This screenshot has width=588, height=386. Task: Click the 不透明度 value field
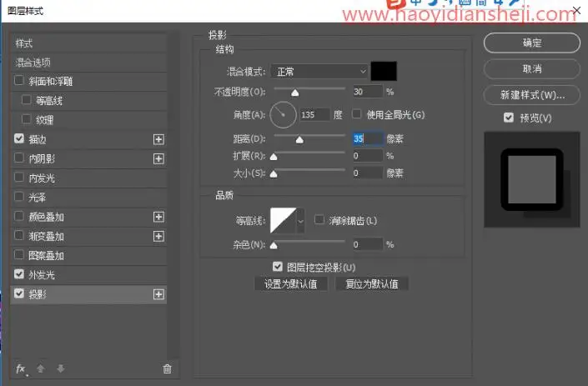(368, 92)
